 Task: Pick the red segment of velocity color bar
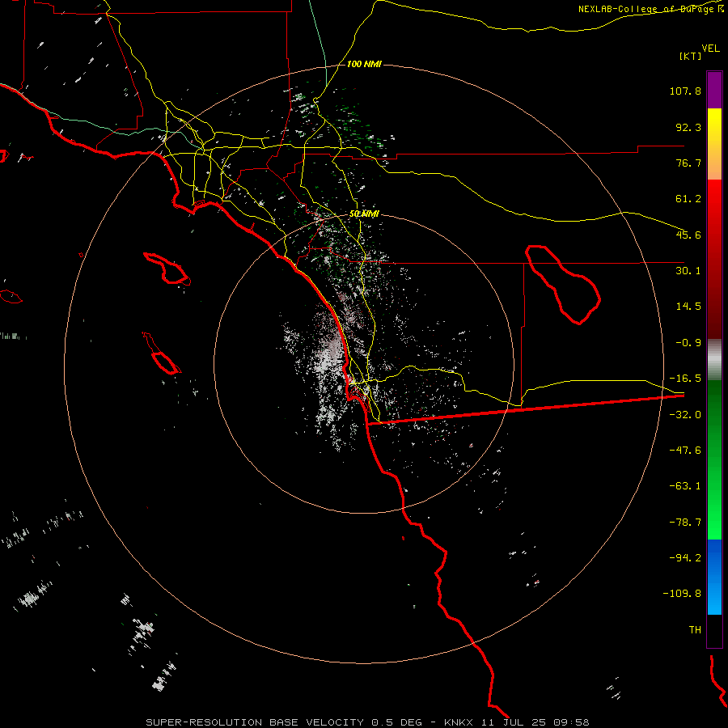[x=714, y=259]
